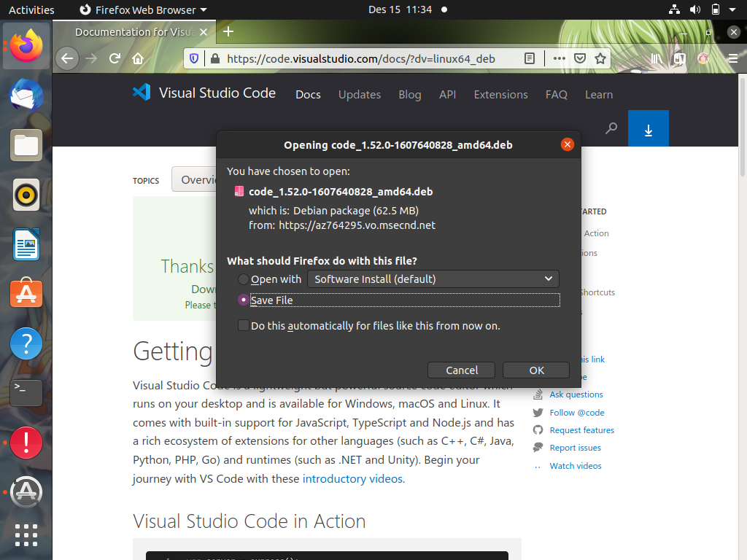Select the Save File radio button

[x=243, y=300]
